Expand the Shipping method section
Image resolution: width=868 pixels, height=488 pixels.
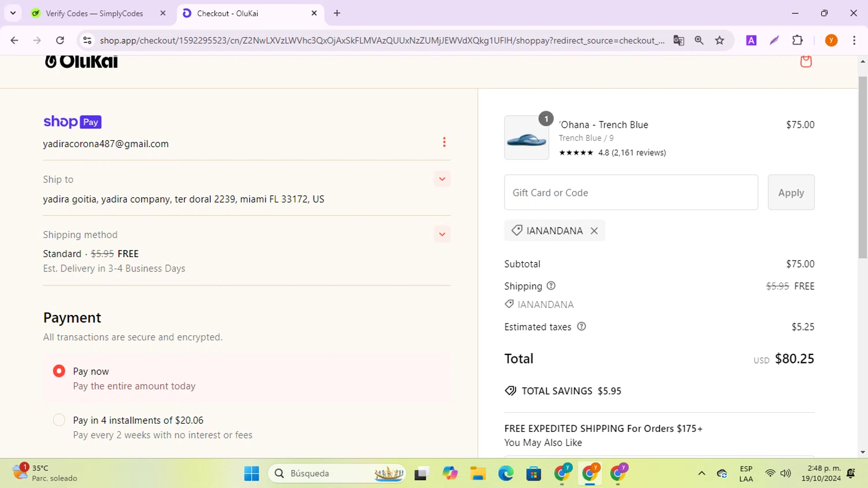(442, 234)
